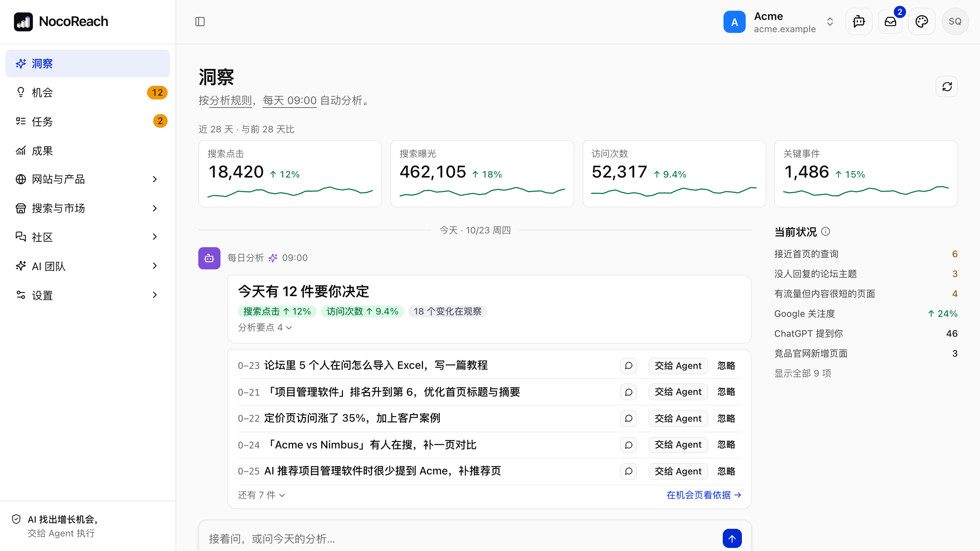Open 在机会页看依据 link

pos(704,495)
